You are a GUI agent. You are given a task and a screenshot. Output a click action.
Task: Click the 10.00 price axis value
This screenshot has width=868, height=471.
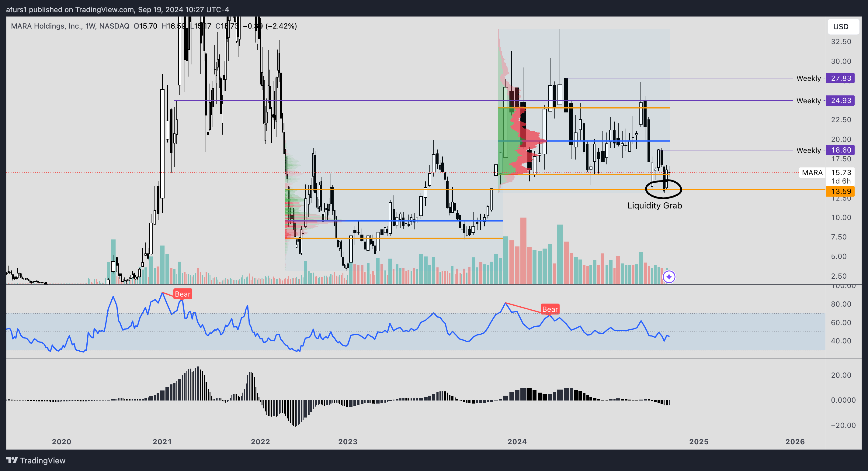(841, 218)
